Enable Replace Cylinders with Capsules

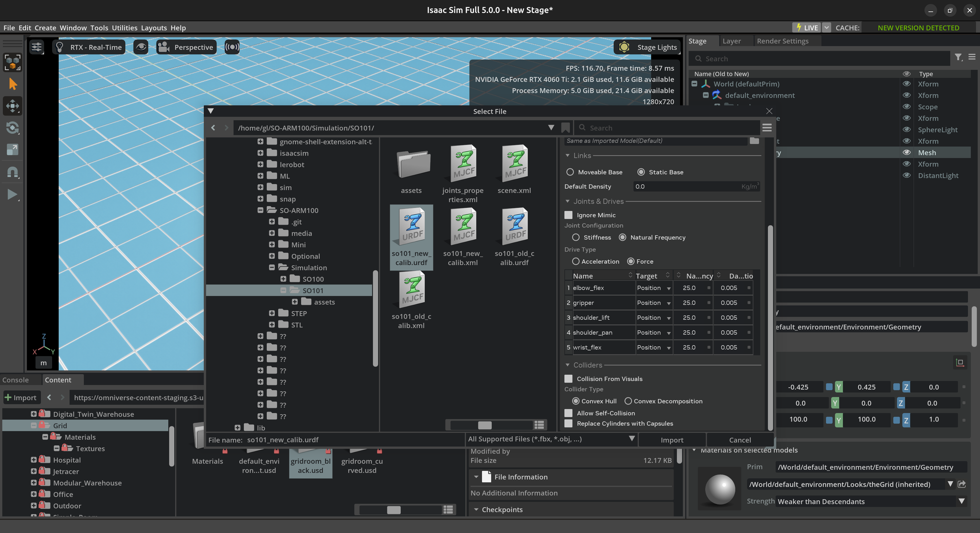568,423
